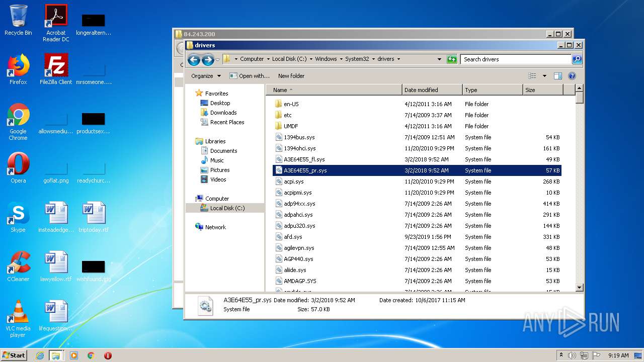Select Local Disk (C:) in navigation pane
Viewport: 644px width, 362px height.
227,208
